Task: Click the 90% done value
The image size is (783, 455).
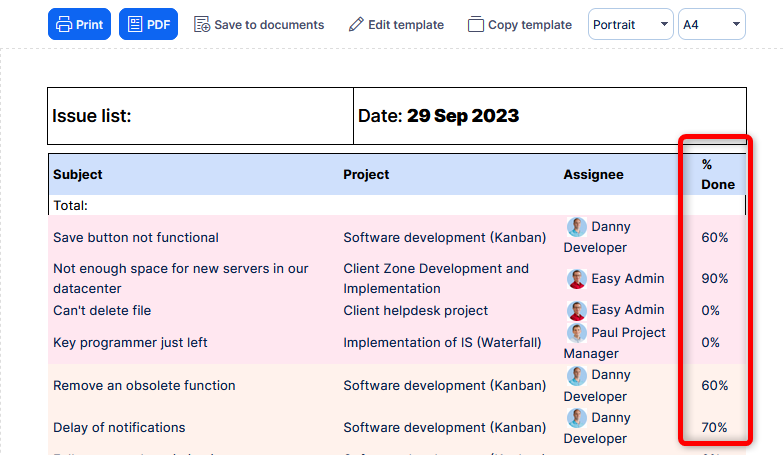Action: click(x=714, y=279)
